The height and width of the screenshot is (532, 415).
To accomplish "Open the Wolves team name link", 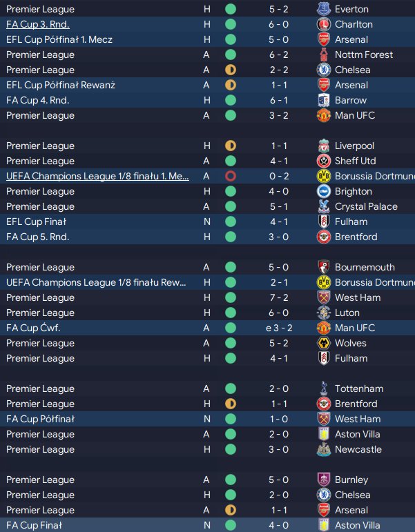I will (x=350, y=344).
